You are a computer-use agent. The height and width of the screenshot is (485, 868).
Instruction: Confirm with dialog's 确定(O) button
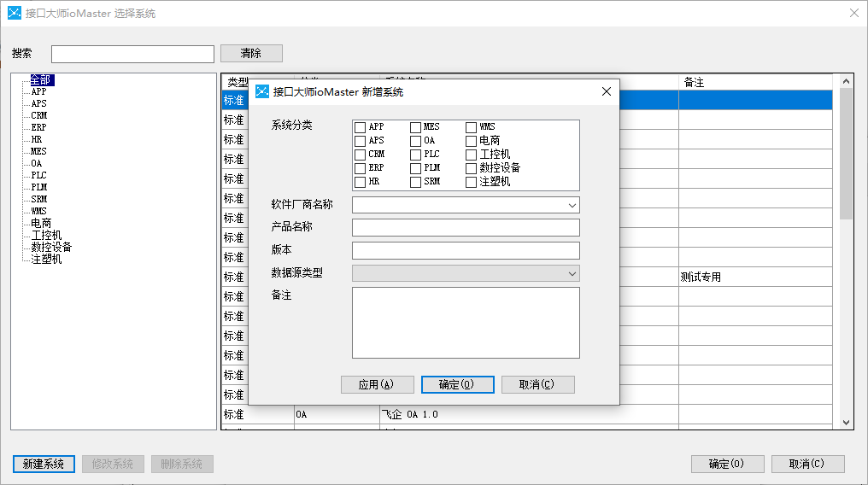[x=457, y=384]
